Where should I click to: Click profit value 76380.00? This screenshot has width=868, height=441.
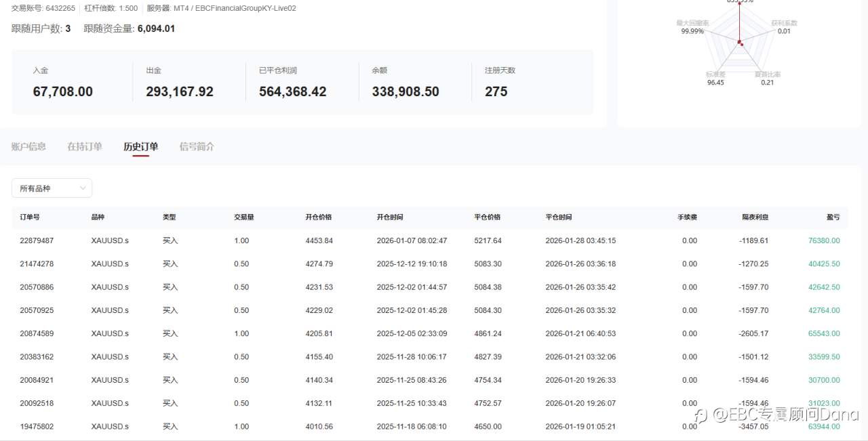point(824,240)
